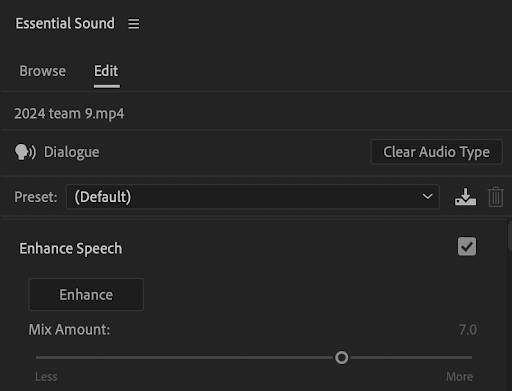Click the Essential Sound panel title
This screenshot has width=512, height=391.
point(65,24)
